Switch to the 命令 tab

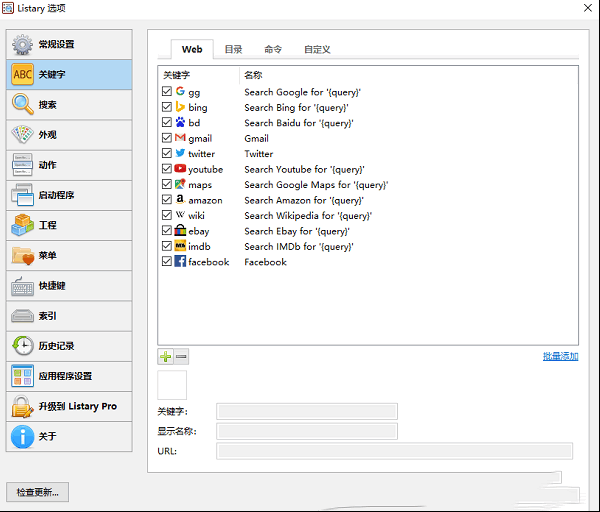tap(273, 49)
